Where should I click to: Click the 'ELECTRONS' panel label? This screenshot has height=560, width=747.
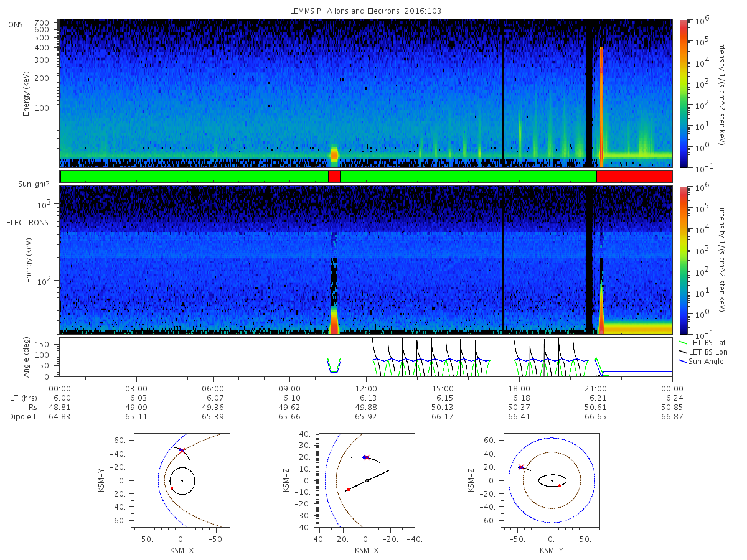pos(27,222)
